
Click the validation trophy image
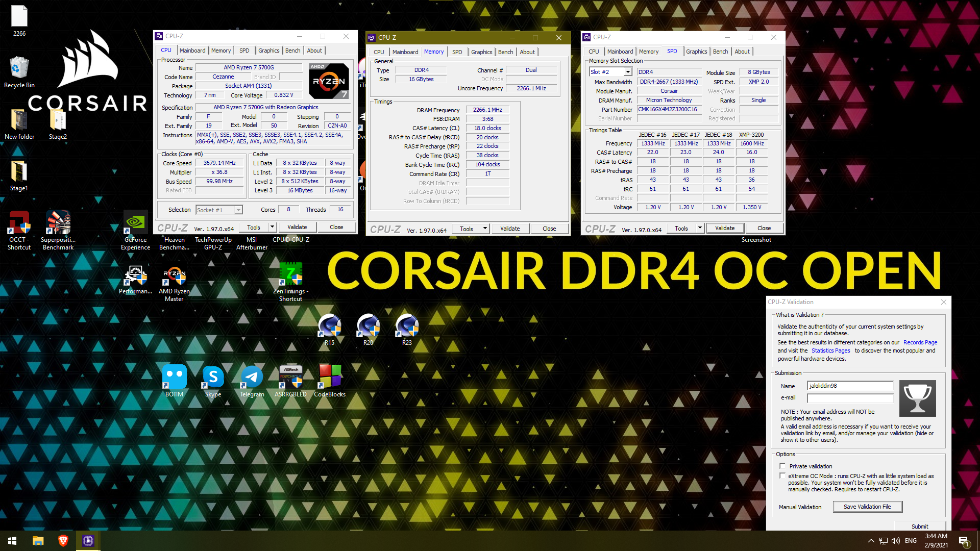tap(917, 398)
